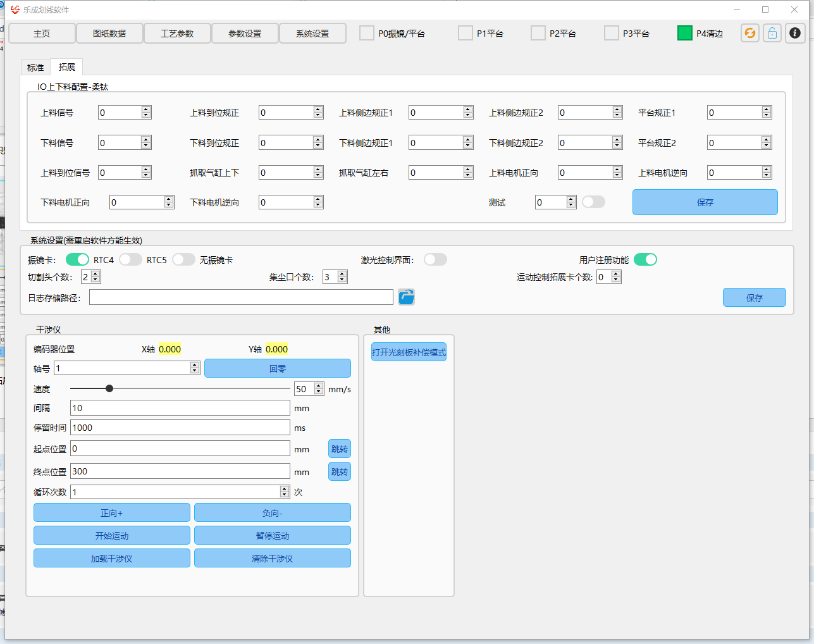Click the 上料信号 spinbox arrows
Image resolution: width=814 pixels, height=644 pixels.
(x=146, y=112)
